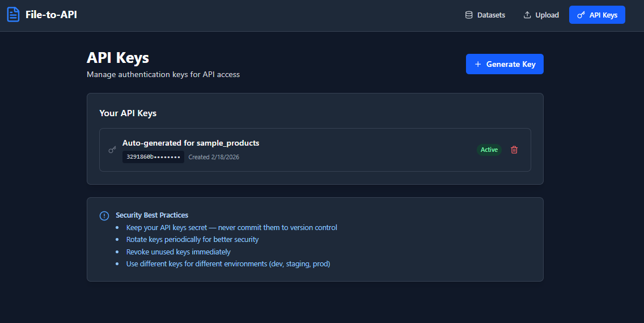Open the Datasets tab

491,15
